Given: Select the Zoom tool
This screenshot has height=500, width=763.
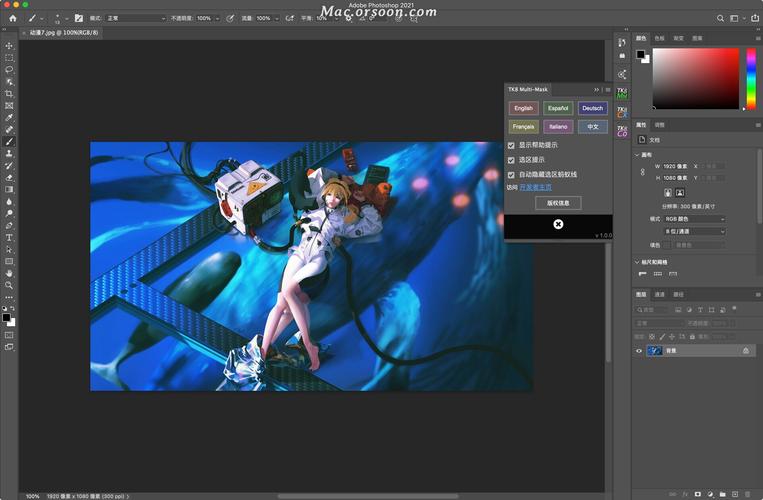Looking at the screenshot, I should [9, 285].
